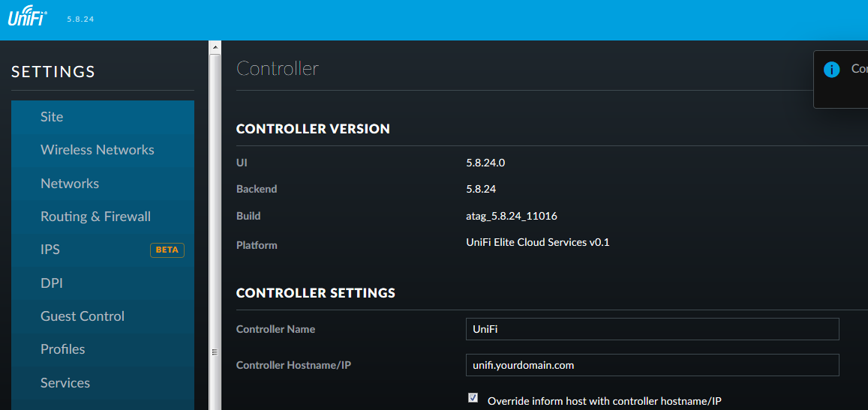Click the Controller Name input field
Screen dimensions: 868x410
pyautogui.click(x=651, y=329)
